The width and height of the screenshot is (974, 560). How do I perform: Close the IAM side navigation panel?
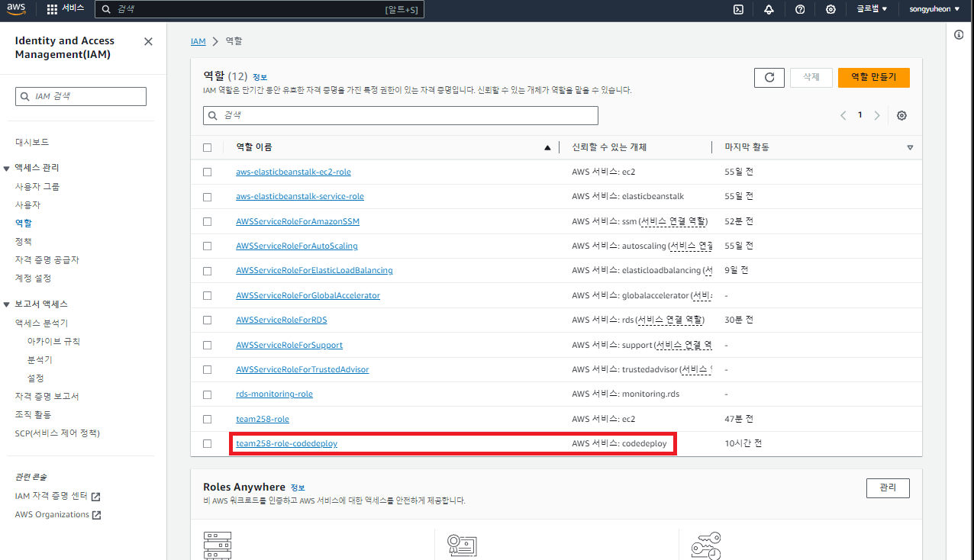(x=148, y=41)
